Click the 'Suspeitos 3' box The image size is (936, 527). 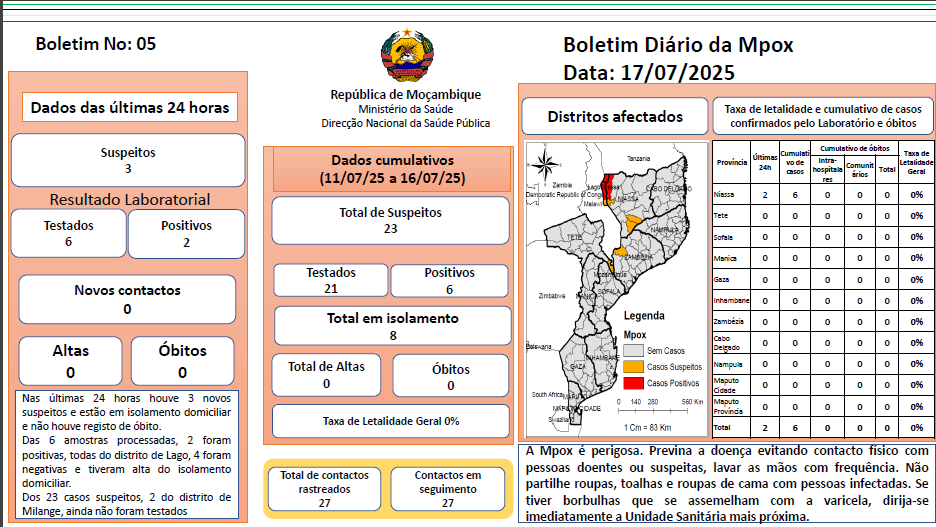[128, 160]
